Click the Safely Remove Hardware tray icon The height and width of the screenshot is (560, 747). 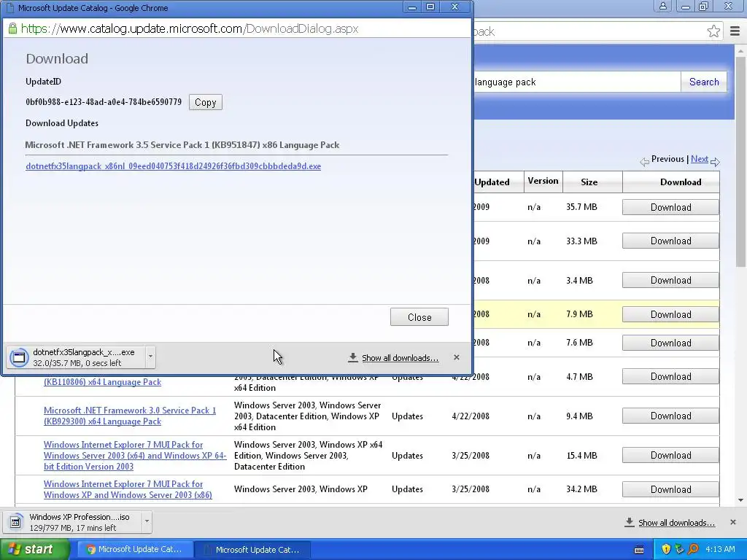point(679,549)
